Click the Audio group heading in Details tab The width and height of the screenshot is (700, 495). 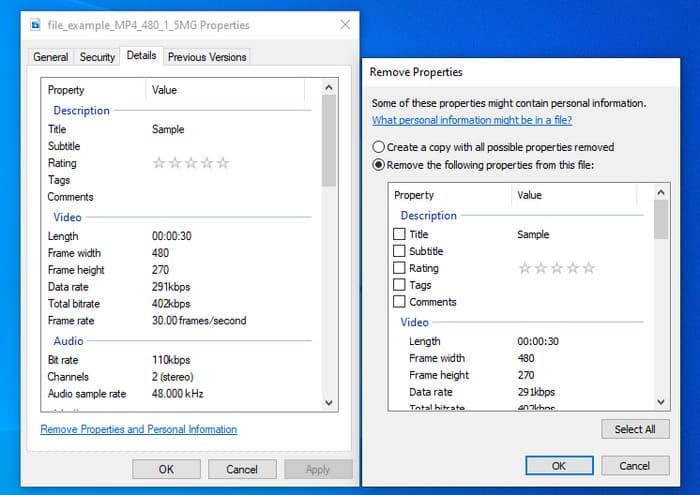click(68, 341)
